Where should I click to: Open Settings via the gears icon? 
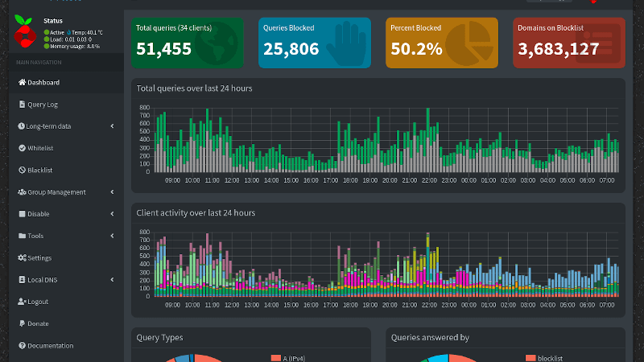pos(22,257)
